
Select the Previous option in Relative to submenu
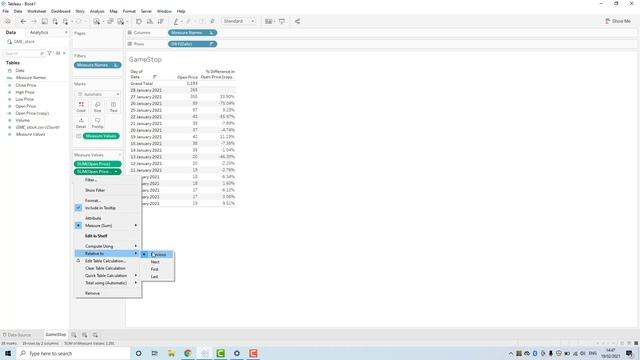[158, 254]
